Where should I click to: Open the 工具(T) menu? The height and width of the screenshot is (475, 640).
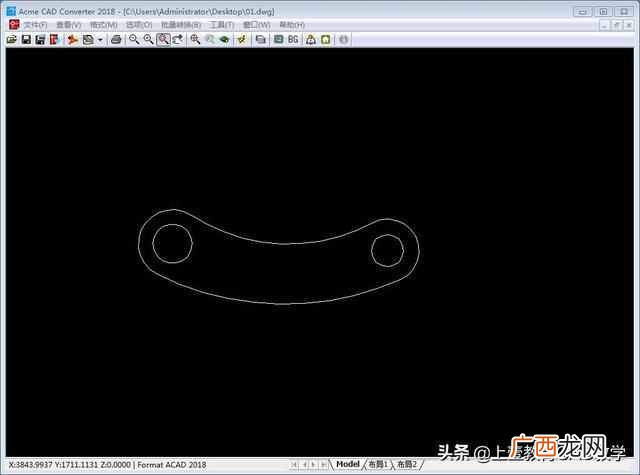tap(222, 25)
